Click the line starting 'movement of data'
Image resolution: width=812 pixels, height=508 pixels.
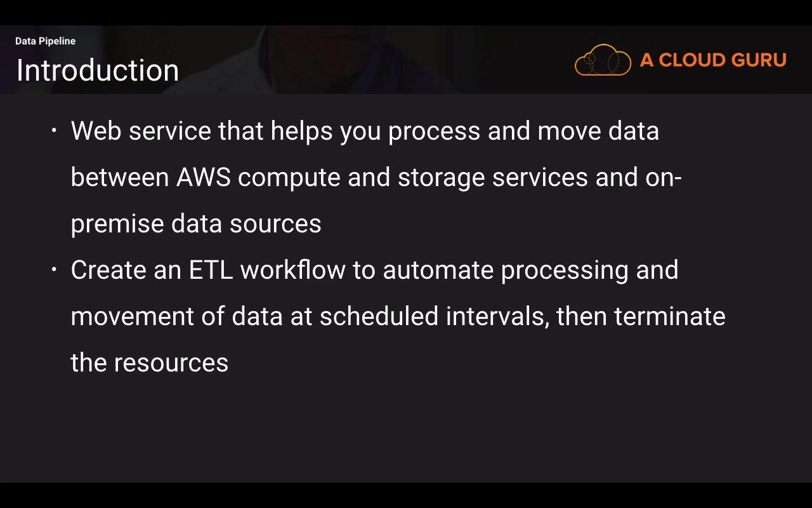398,316
